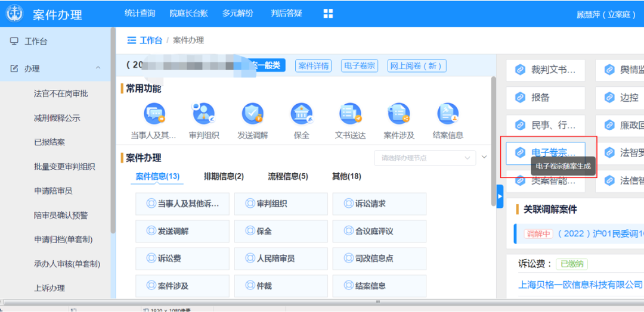The image size is (644, 312).
Task: Switch to the 案件信息(13) tab
Action: click(x=157, y=177)
